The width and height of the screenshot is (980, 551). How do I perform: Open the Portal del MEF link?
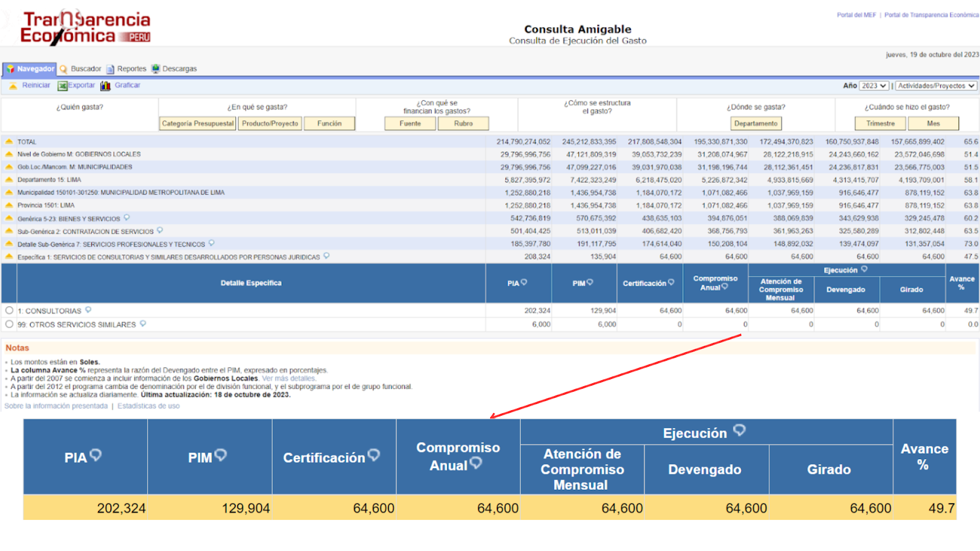(856, 15)
